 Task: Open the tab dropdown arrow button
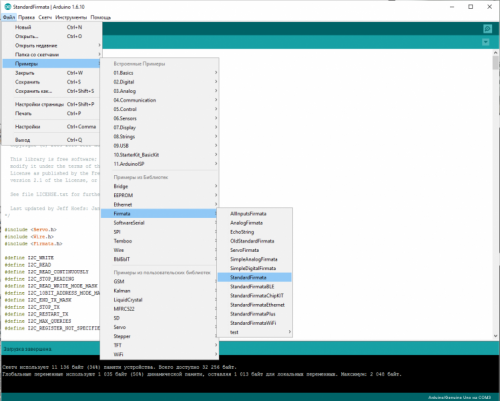pyautogui.click(x=486, y=42)
